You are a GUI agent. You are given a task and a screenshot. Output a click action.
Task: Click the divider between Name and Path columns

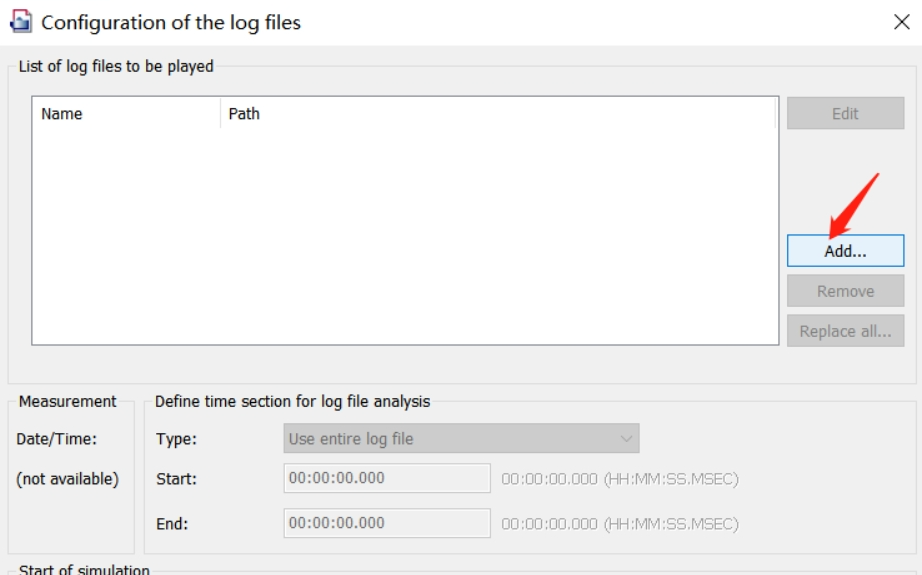[220, 113]
